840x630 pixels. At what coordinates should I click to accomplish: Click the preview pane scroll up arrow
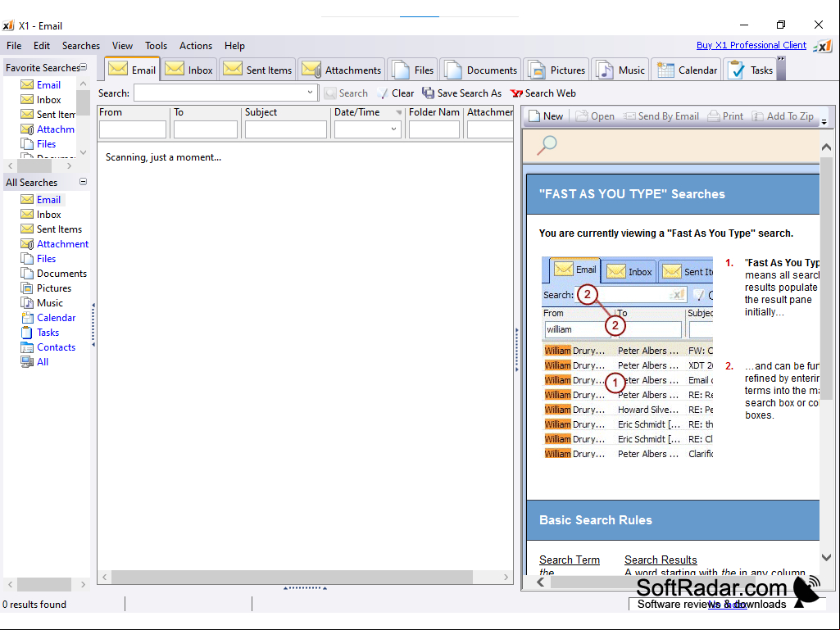826,147
